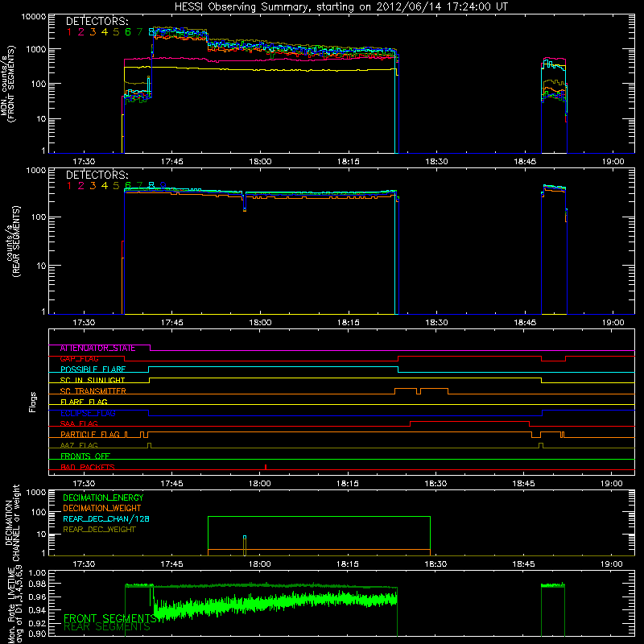Viewport: 644px width, 644px height.
Task: Click the 1.00 tick label on the livetime axis
Action: point(38,573)
